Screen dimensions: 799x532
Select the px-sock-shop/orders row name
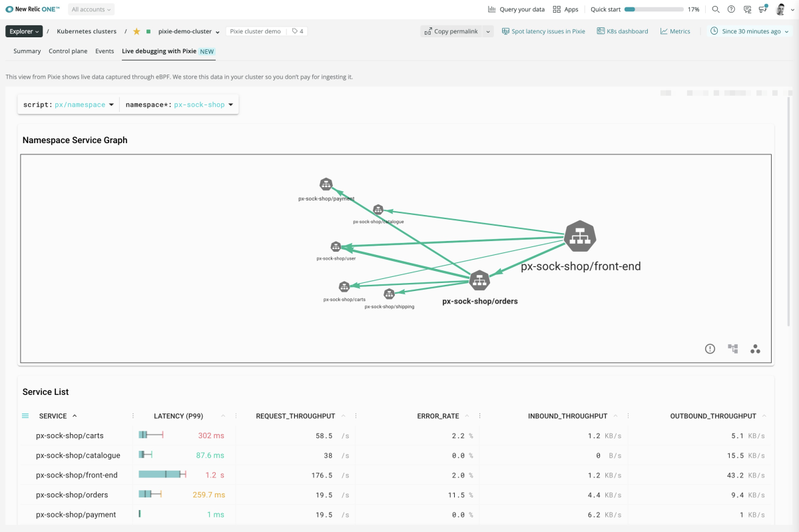coord(72,495)
